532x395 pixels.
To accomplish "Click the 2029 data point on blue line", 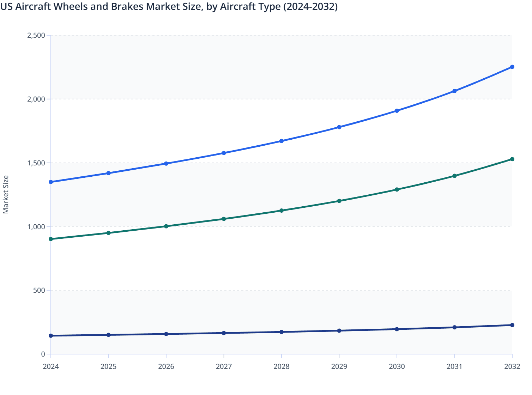I will 339,126.
